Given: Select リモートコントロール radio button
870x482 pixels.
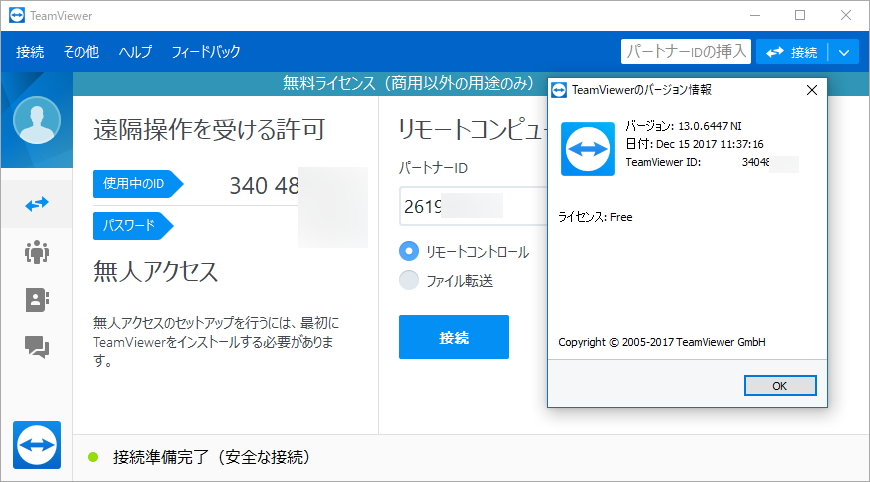Looking at the screenshot, I should (409, 251).
